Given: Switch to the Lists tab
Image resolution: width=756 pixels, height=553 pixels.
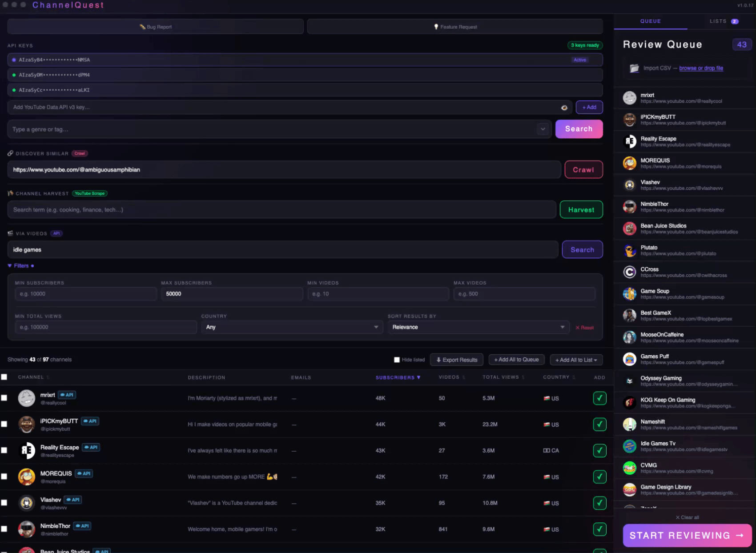Looking at the screenshot, I should [x=724, y=21].
